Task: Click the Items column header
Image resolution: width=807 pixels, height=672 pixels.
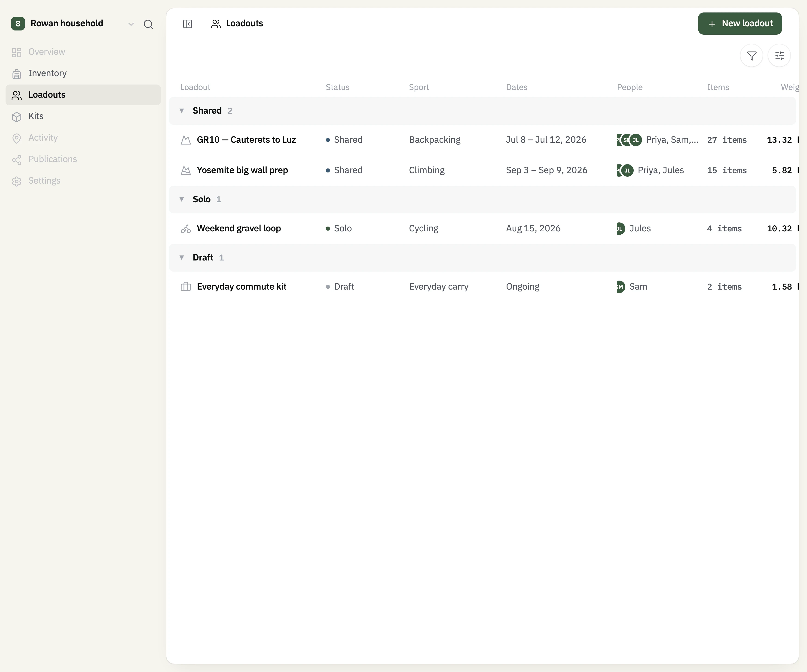Action: click(718, 87)
